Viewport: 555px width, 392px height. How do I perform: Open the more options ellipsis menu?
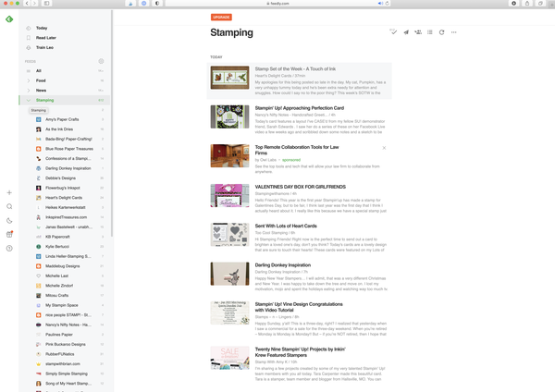tap(454, 32)
